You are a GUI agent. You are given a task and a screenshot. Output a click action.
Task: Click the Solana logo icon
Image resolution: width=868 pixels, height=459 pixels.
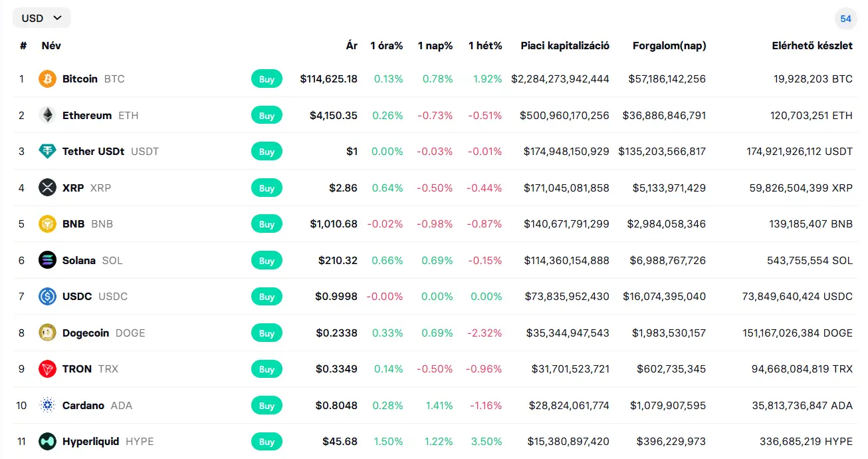click(47, 260)
